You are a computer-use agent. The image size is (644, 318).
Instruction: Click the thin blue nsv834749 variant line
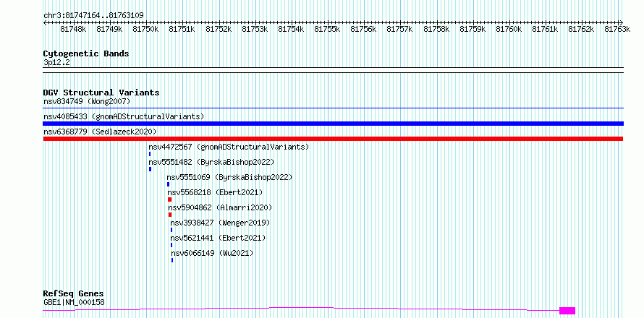[x=333, y=108]
